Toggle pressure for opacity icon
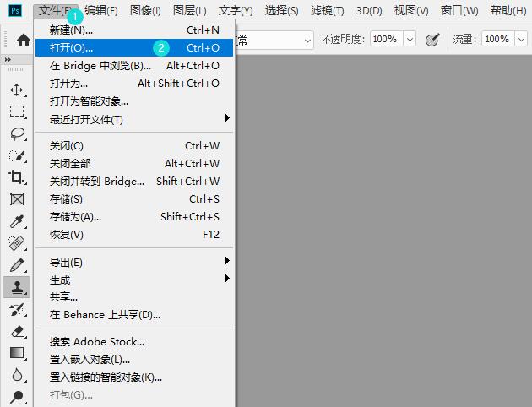The width and height of the screenshot is (532, 407). pos(432,40)
